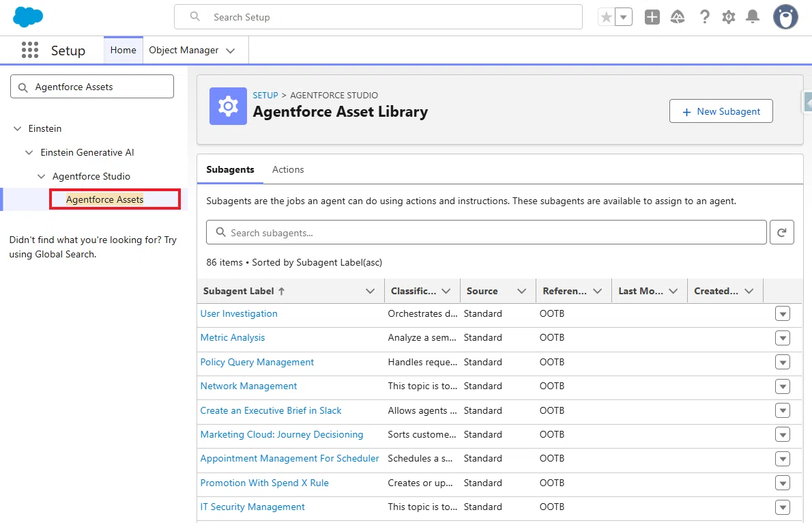Open the Subagent Label column menu chevron
Viewport: 812px width, 523px height.
click(371, 292)
